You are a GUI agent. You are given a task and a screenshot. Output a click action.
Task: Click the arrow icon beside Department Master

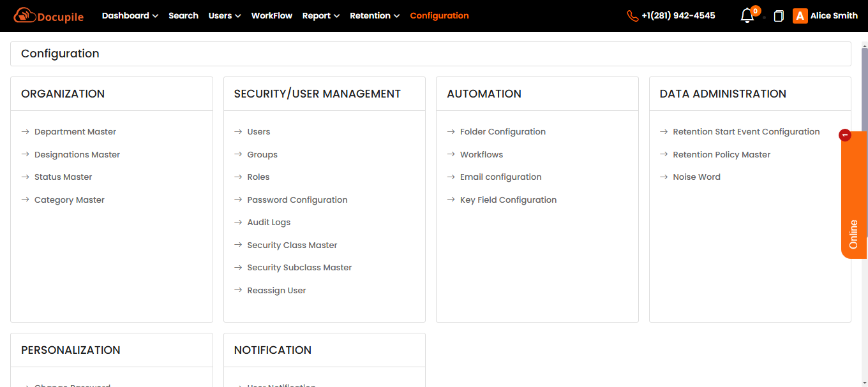point(26,132)
